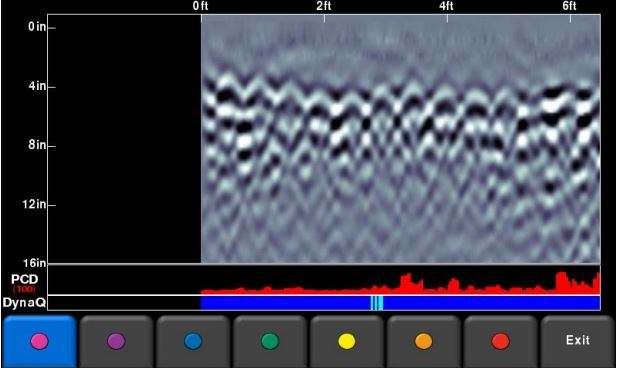Pick the red marker color button
The height and width of the screenshot is (368, 617).
501,341
